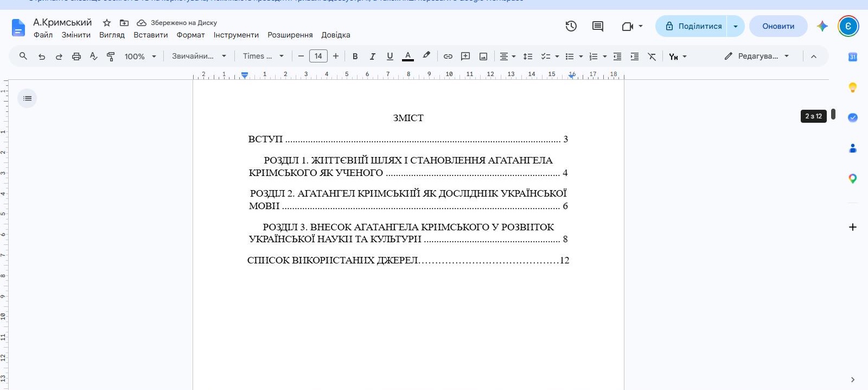Run spelling and grammar check
The width and height of the screenshot is (868, 390).
[94, 56]
